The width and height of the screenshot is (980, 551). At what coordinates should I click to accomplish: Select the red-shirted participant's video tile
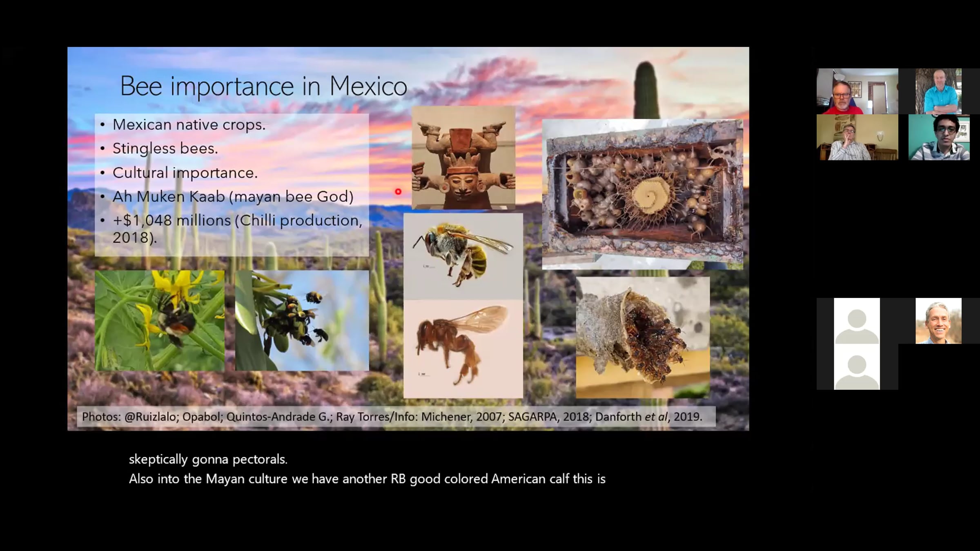857,91
